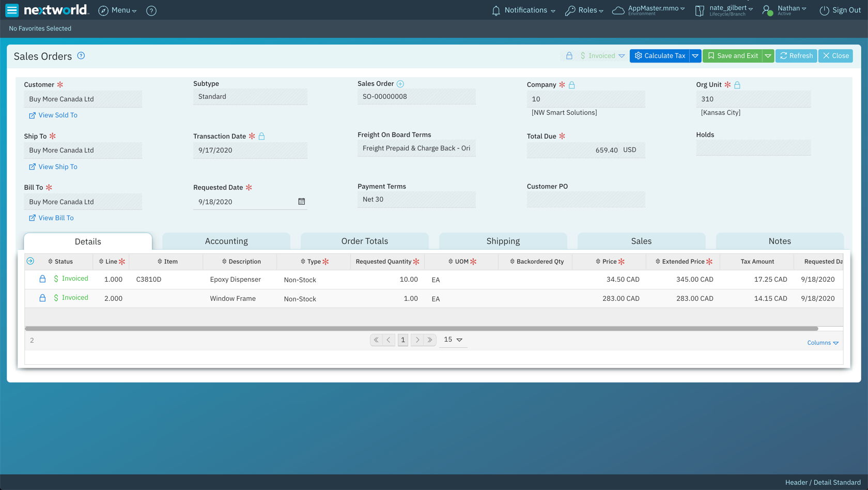
Task: Click the grid horizontal scrollbar
Action: point(422,328)
